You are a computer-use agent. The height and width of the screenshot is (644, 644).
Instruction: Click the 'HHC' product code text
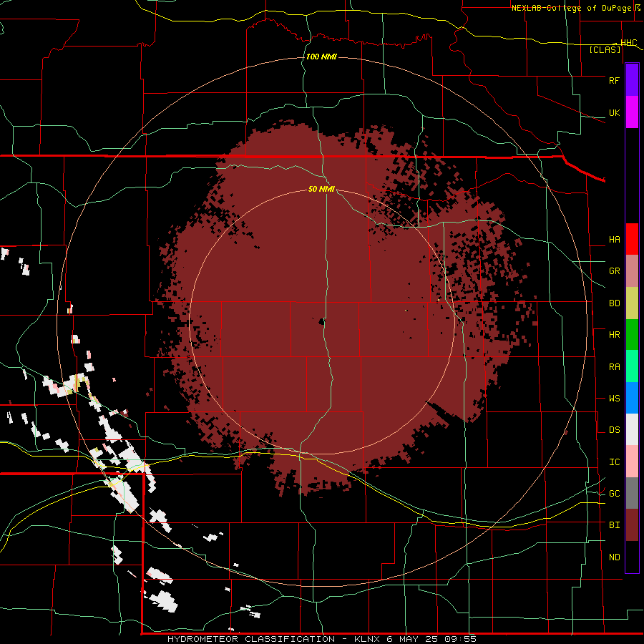pyautogui.click(x=628, y=43)
